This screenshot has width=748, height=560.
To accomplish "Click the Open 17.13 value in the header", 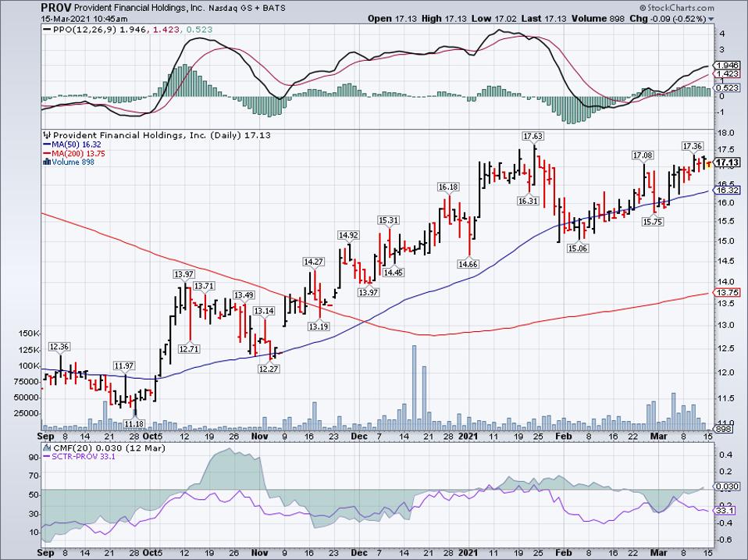I will click(x=392, y=19).
